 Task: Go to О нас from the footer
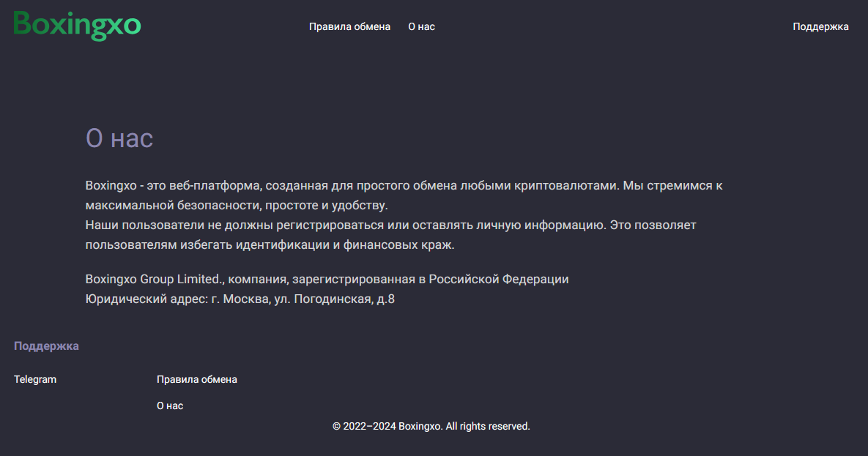(170, 405)
